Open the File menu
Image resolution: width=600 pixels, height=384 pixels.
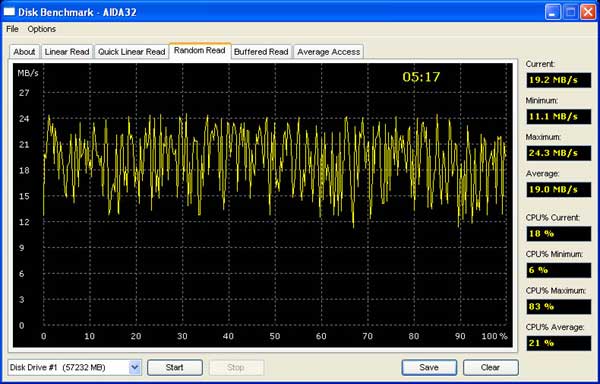click(12, 29)
